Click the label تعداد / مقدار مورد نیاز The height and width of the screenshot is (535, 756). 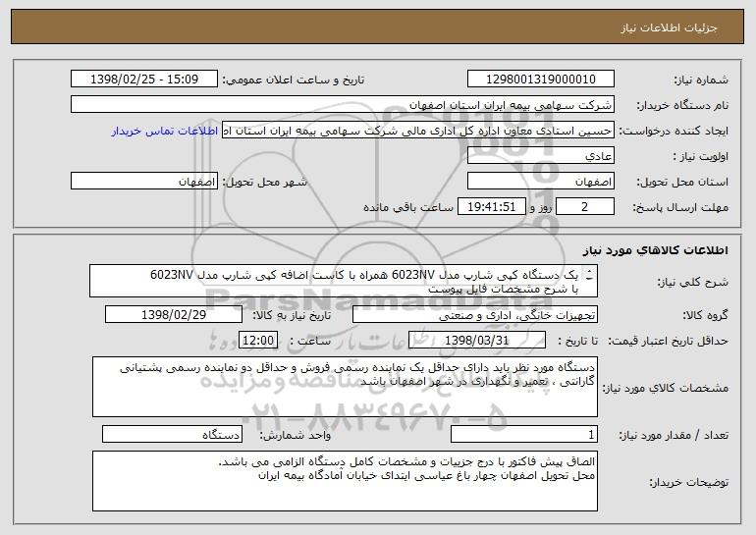[x=674, y=435]
